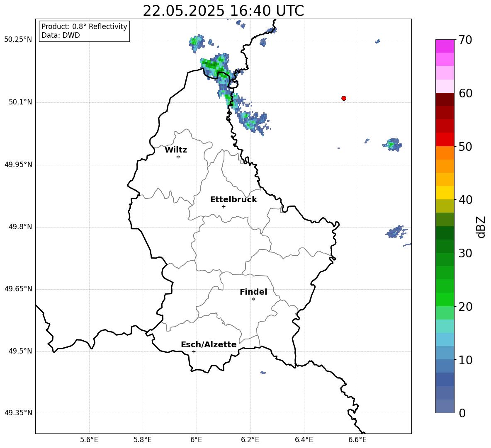Click the 6.6°E longitude label
This screenshot has width=491, height=448.
(357, 440)
